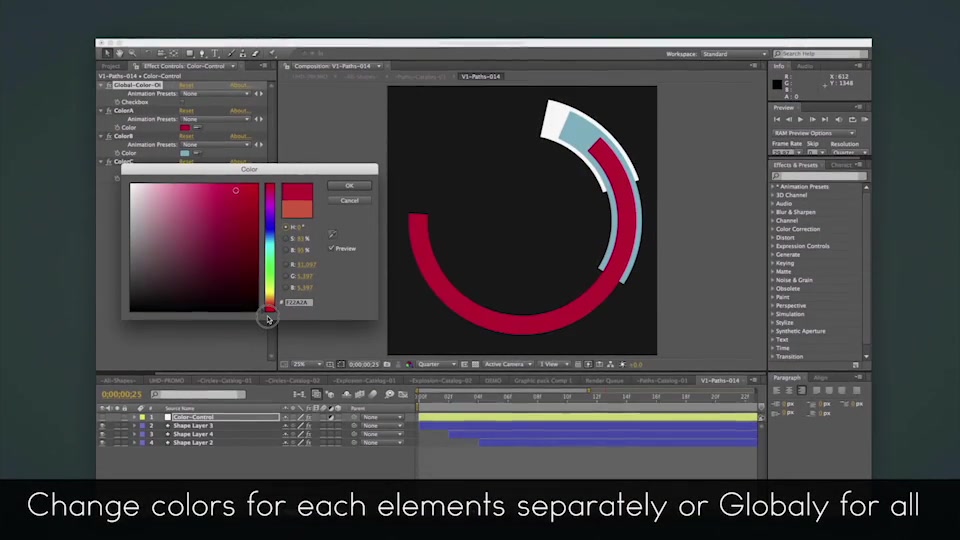960x540 pixels.
Task: Open RAM Preview Options dropdown
Action: [814, 133]
